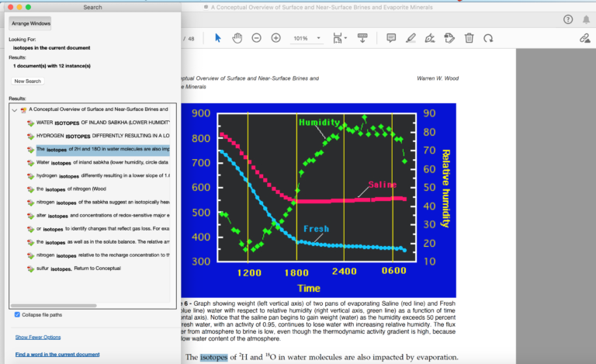Toggle Collapse file paths checkbox
596x364 pixels.
coord(18,314)
